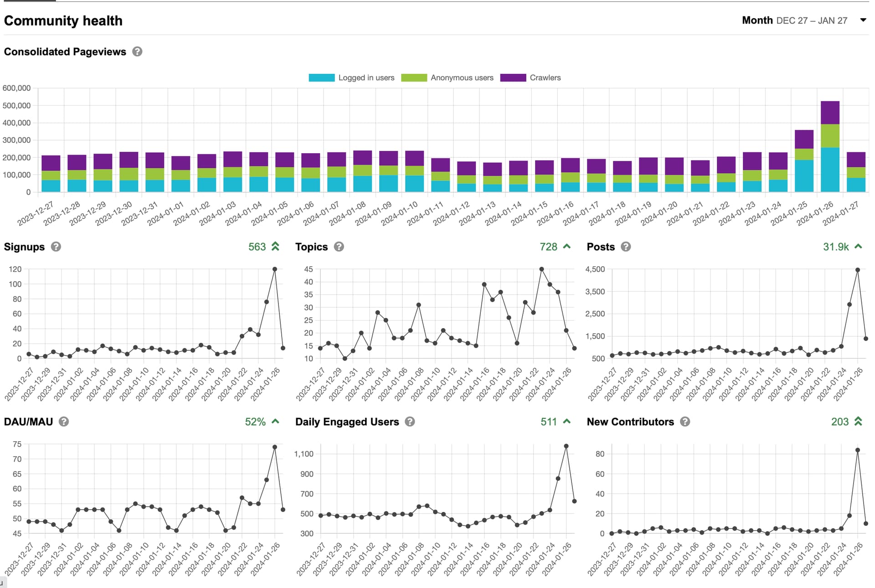This screenshot has height=588, width=875.
Task: Click New Contributors double-up trend arrow
Action: click(x=858, y=422)
